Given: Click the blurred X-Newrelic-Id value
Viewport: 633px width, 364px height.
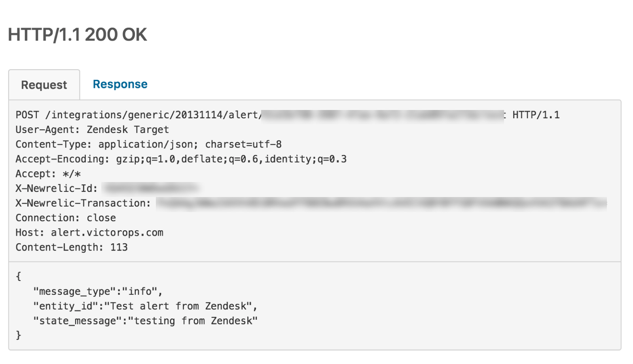Looking at the screenshot, I should pos(150,188).
